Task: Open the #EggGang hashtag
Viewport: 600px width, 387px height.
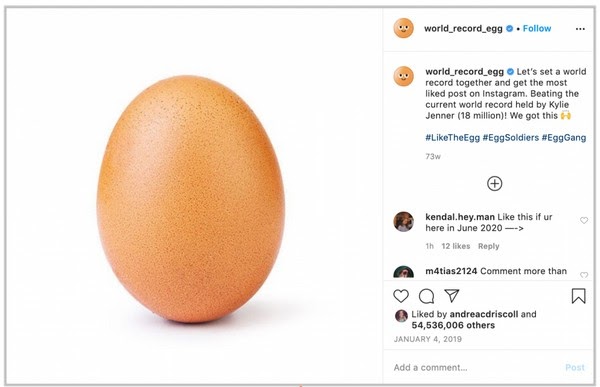Action: [564, 137]
